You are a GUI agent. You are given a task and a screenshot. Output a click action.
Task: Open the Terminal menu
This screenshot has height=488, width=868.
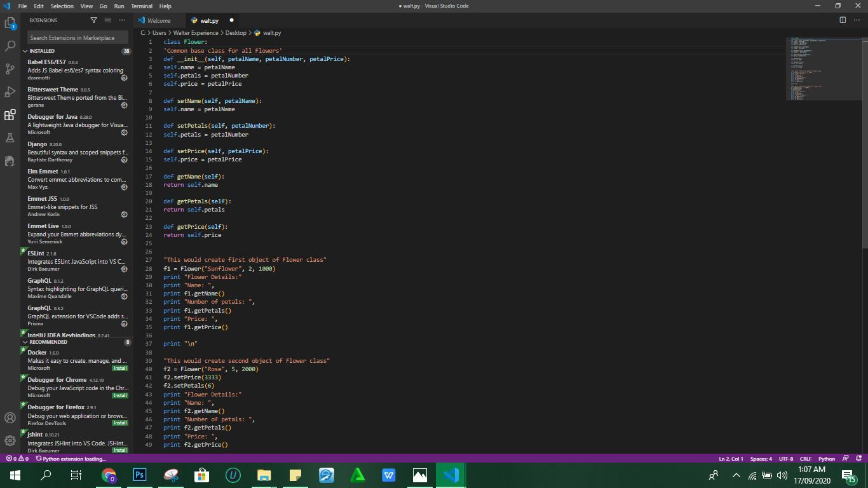(141, 6)
